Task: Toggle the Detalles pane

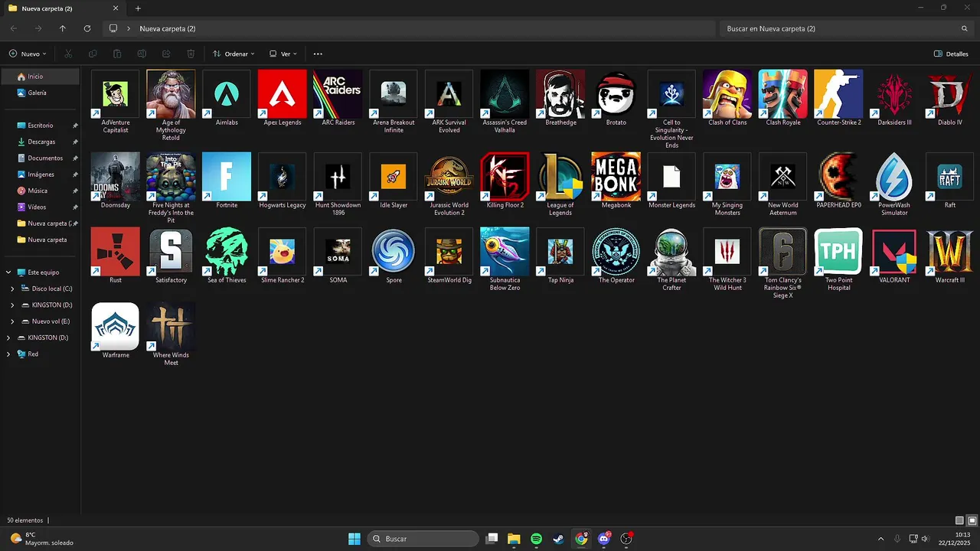Action: coord(951,54)
